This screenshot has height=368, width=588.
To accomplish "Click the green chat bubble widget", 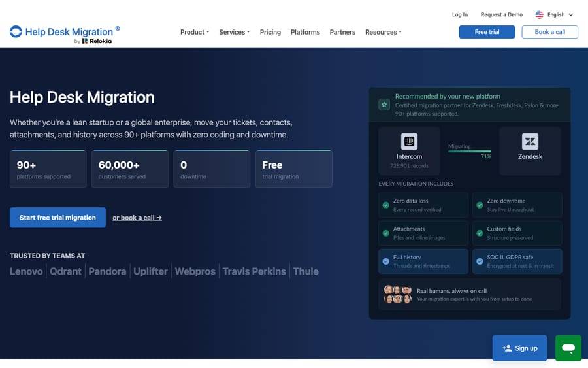I will [x=568, y=348].
